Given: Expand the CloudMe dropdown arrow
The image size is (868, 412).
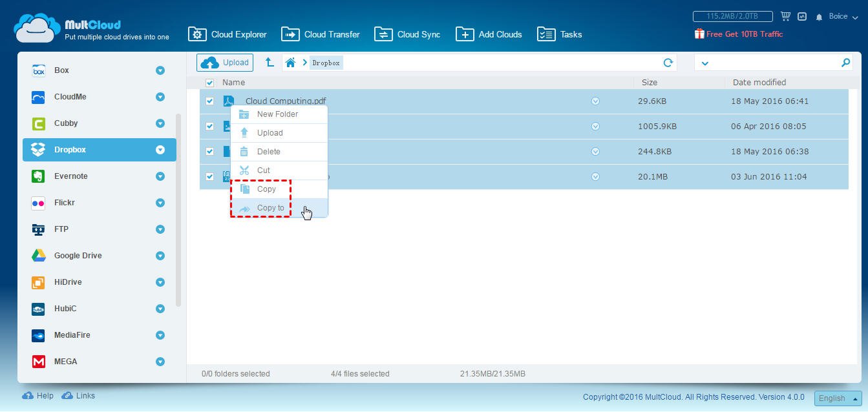Looking at the screenshot, I should coord(160,97).
